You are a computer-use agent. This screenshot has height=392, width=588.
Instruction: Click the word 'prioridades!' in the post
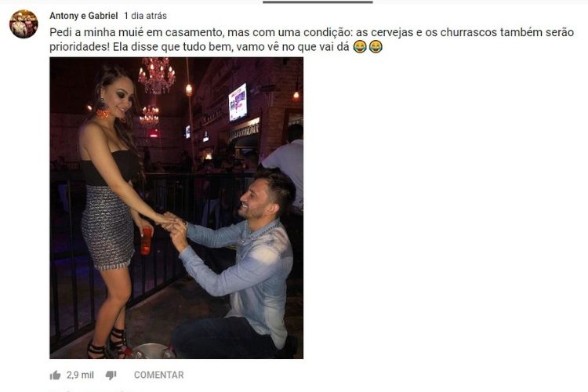[x=79, y=47]
